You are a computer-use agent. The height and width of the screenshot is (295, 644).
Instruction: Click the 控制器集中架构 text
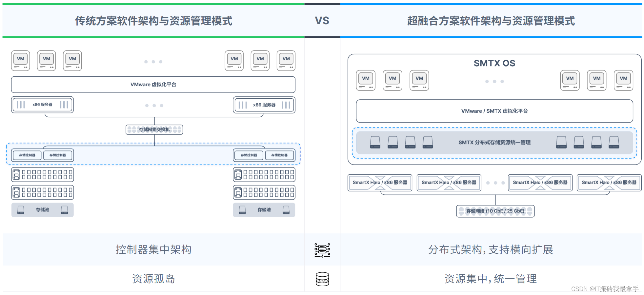tap(153, 250)
